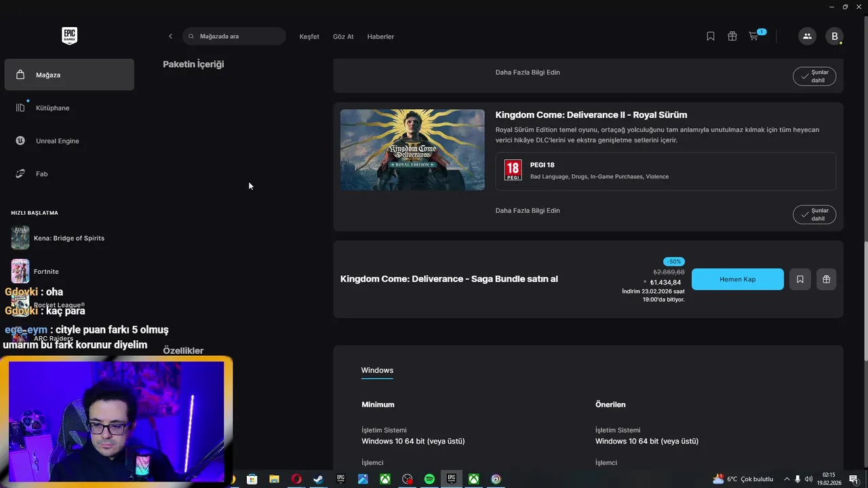This screenshot has height=488, width=868.
Task: Launch Kena: Bridge of Spirits
Action: tap(68, 238)
